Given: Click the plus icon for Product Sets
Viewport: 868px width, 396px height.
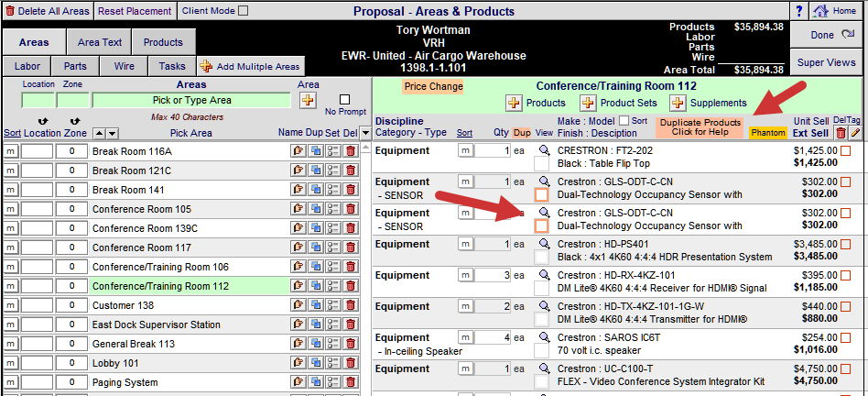Looking at the screenshot, I should 588,103.
